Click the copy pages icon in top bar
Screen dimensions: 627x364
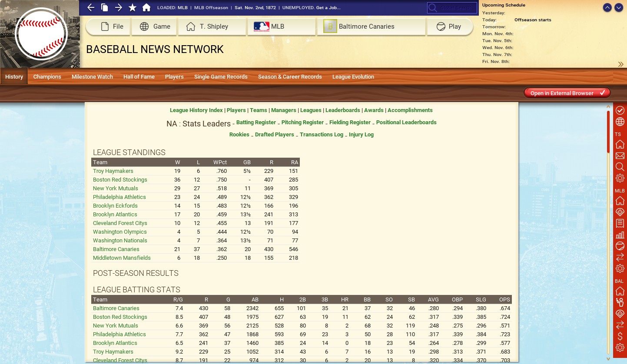click(104, 7)
